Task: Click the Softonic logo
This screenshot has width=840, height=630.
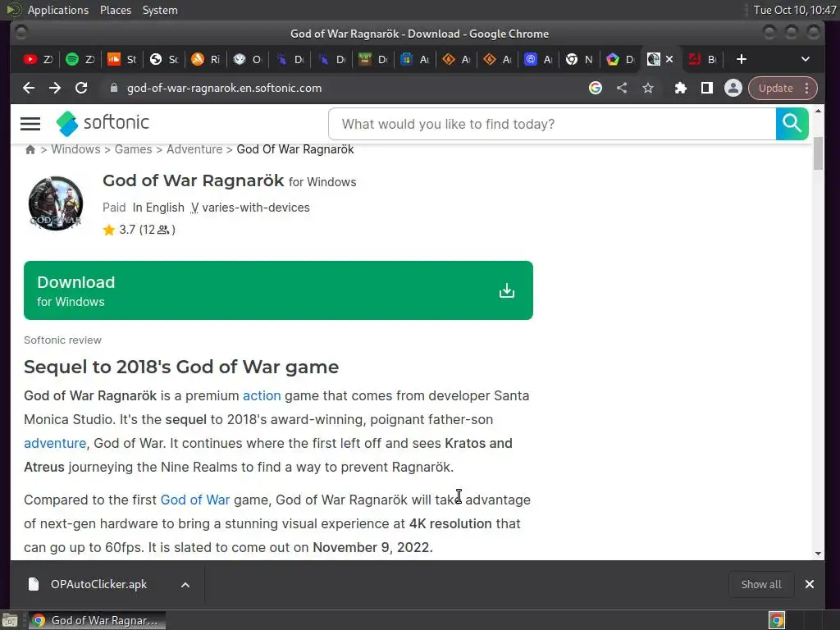Action: [x=103, y=123]
